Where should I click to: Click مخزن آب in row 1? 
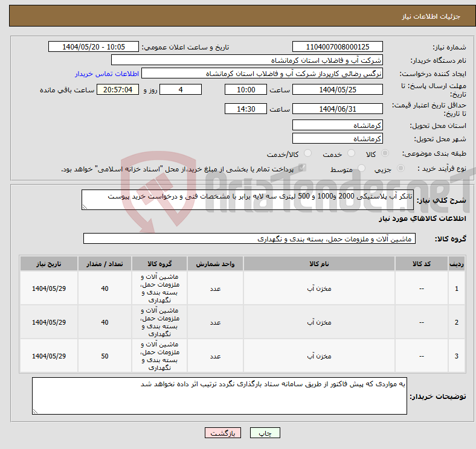click(x=319, y=288)
